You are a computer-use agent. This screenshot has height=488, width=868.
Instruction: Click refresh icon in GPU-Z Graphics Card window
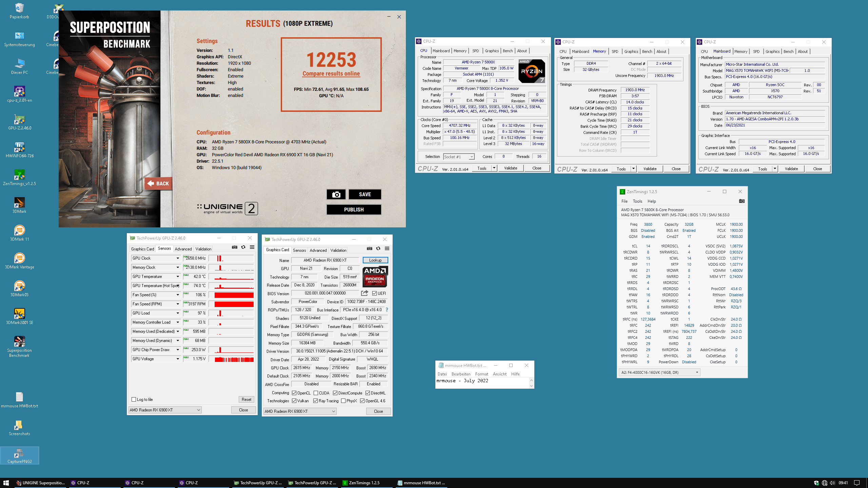378,248
